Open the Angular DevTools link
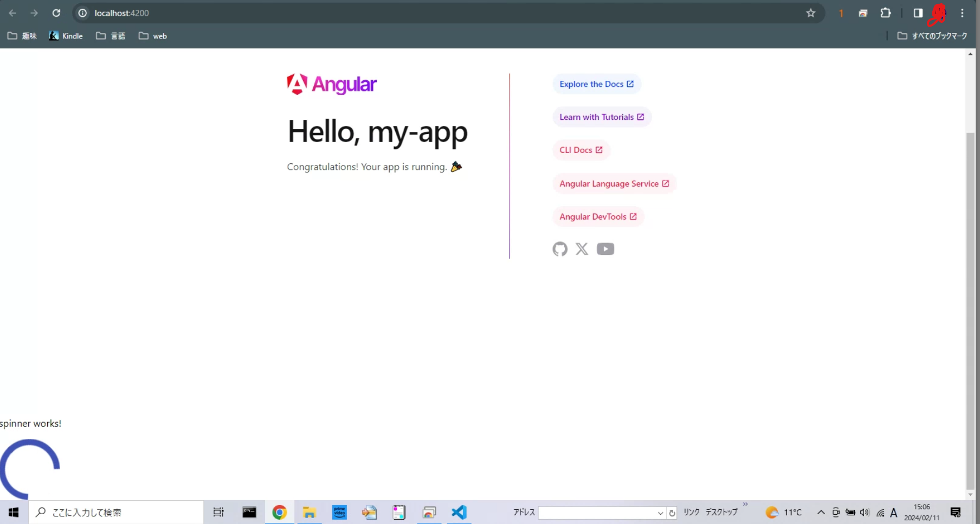 (598, 217)
